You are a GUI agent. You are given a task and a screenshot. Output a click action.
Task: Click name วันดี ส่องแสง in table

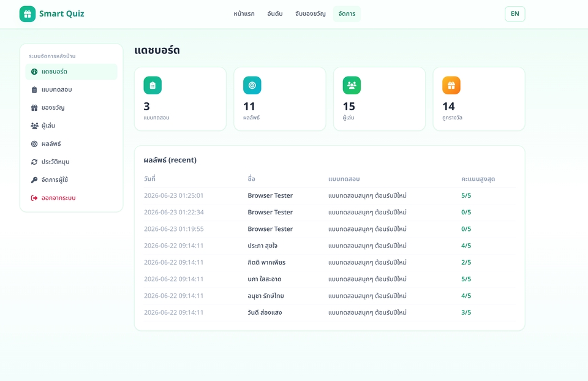pyautogui.click(x=265, y=312)
